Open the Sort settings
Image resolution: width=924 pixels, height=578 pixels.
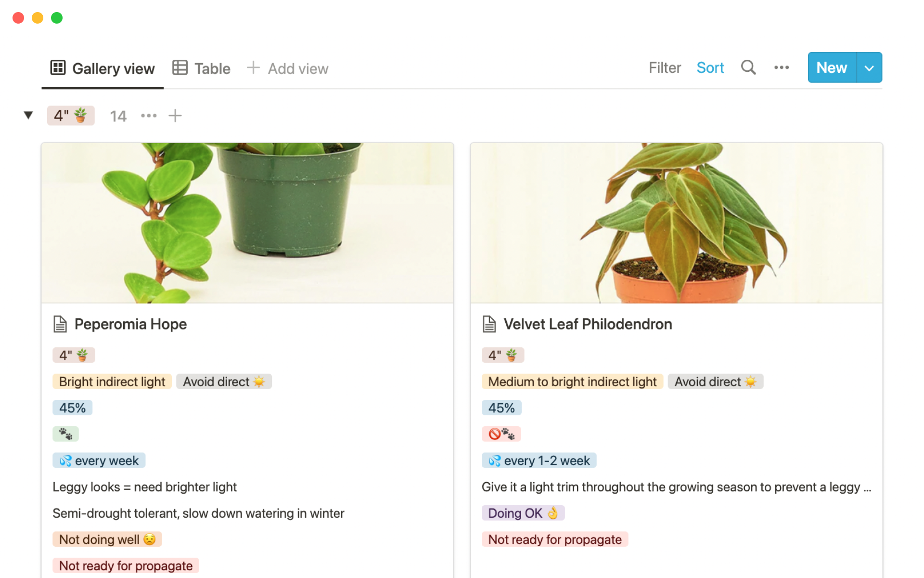pos(710,68)
